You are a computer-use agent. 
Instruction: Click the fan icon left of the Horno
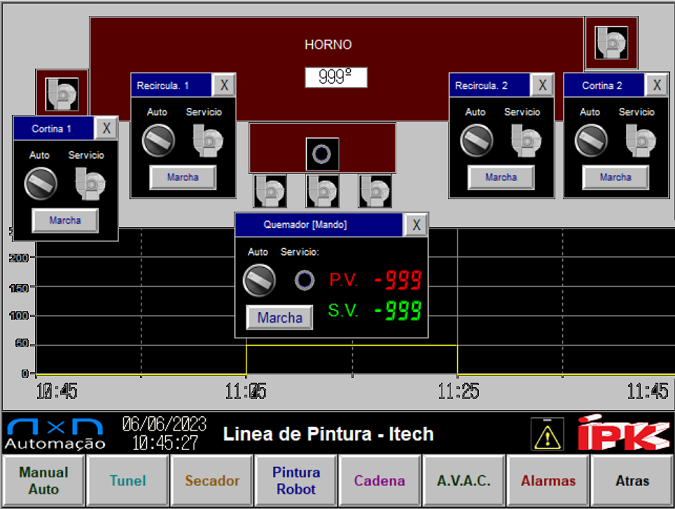click(59, 94)
